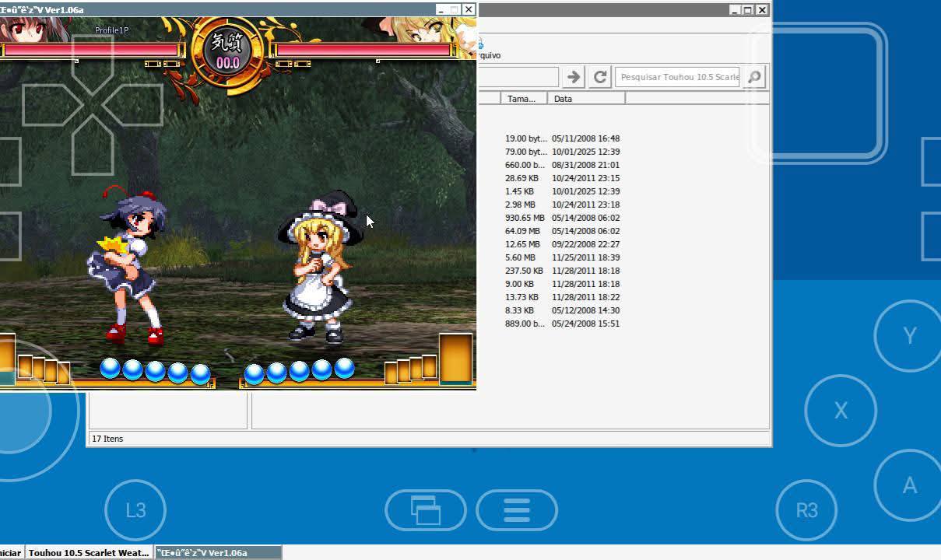Tap the A gamepad button
Viewport: 941px width, 560px height.
coord(909,485)
